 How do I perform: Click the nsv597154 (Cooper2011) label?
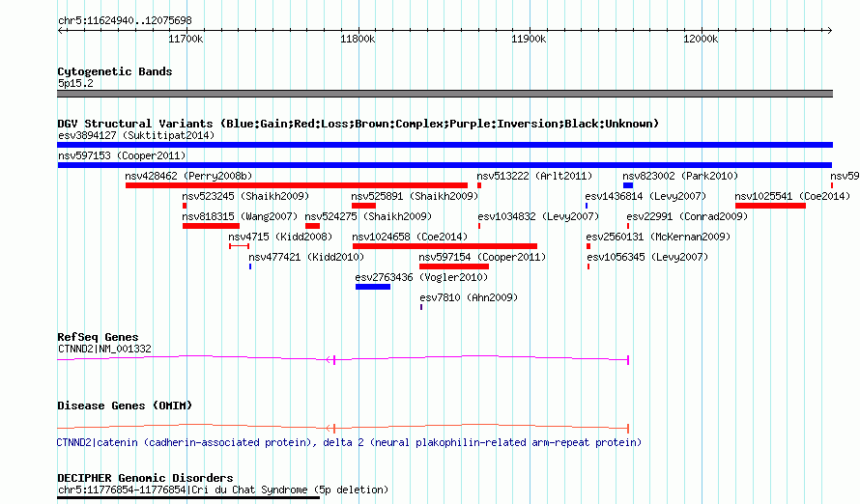482,257
